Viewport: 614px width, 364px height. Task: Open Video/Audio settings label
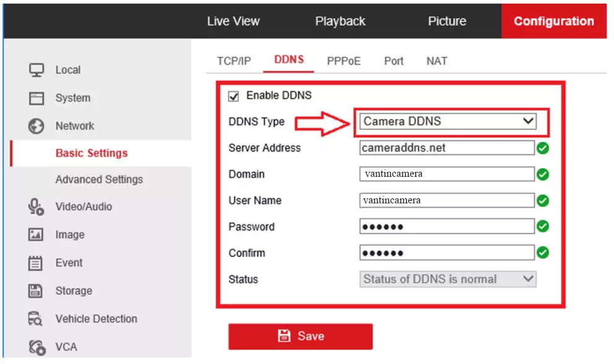(x=84, y=206)
